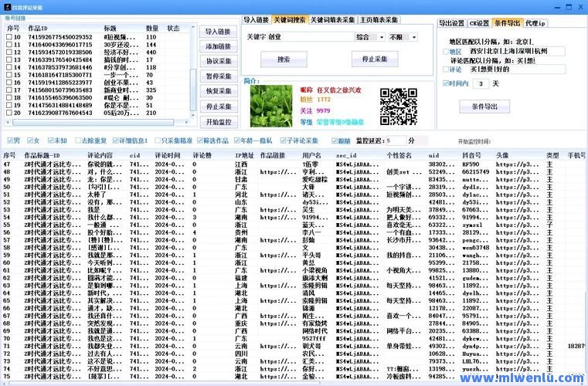The width and height of the screenshot is (588, 386).
Task: Click the green clover avatar thumbnail
Action: 271,106
